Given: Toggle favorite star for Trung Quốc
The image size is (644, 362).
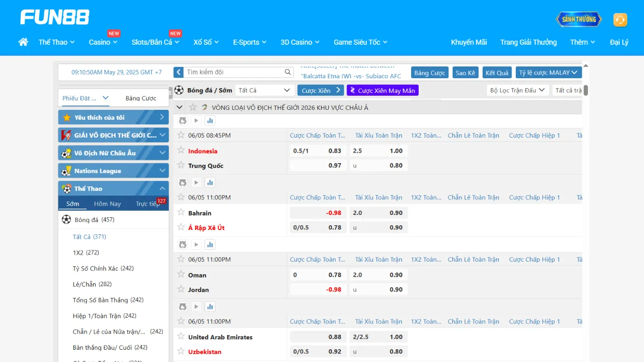Looking at the screenshot, I should pyautogui.click(x=181, y=165).
